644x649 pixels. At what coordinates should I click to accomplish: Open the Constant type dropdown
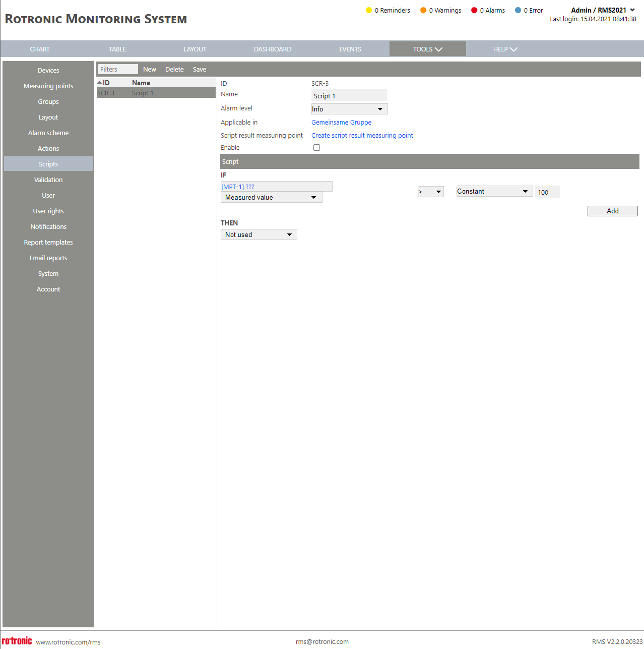[x=494, y=191]
